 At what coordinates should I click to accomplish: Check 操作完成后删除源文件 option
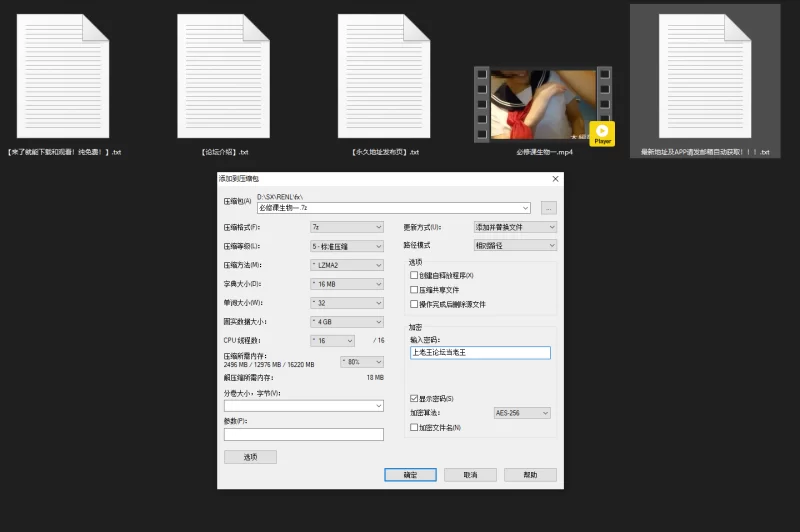click(414, 304)
